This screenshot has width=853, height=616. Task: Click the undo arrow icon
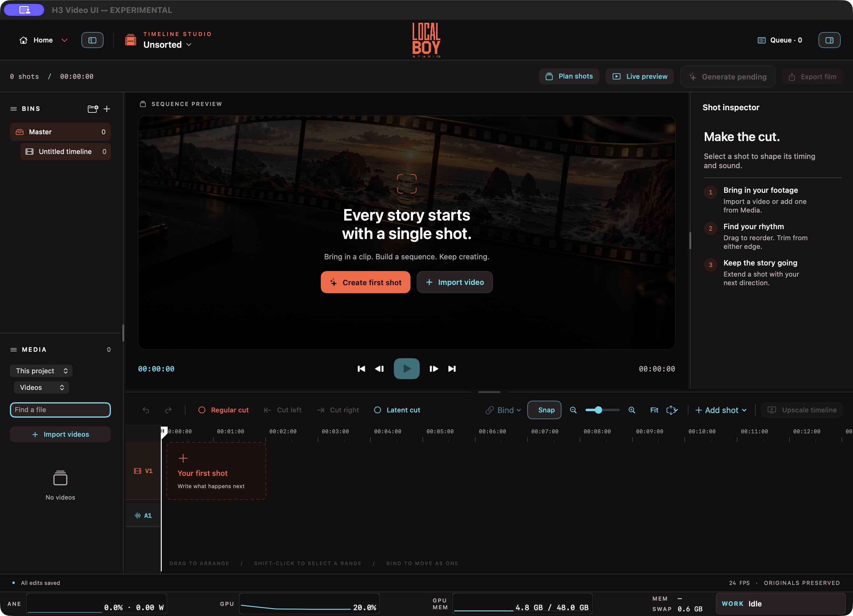(146, 410)
